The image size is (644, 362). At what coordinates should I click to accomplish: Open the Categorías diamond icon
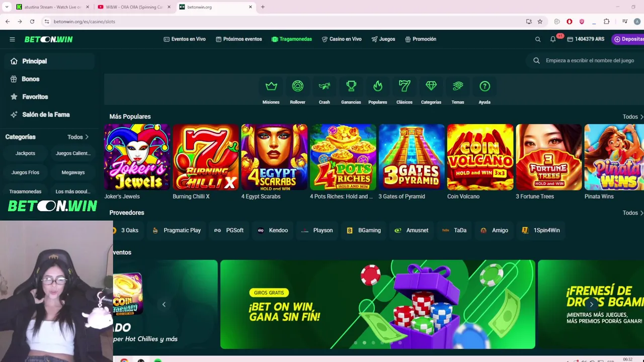pos(431,86)
